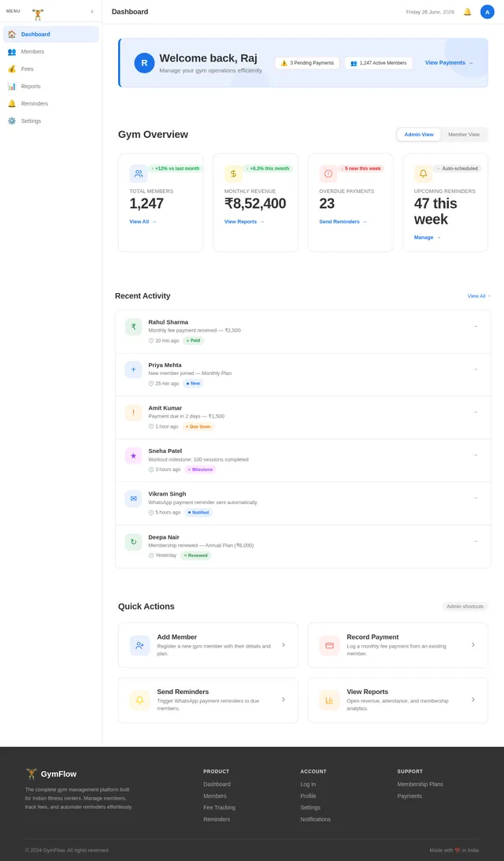Click the Paid status badge on Rahul Sharma

(x=193, y=340)
